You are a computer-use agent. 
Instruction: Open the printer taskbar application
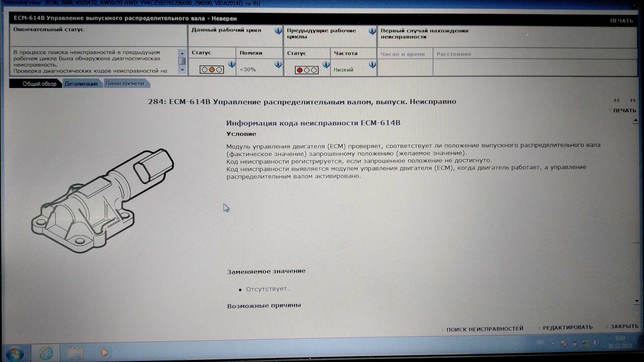pos(75,353)
